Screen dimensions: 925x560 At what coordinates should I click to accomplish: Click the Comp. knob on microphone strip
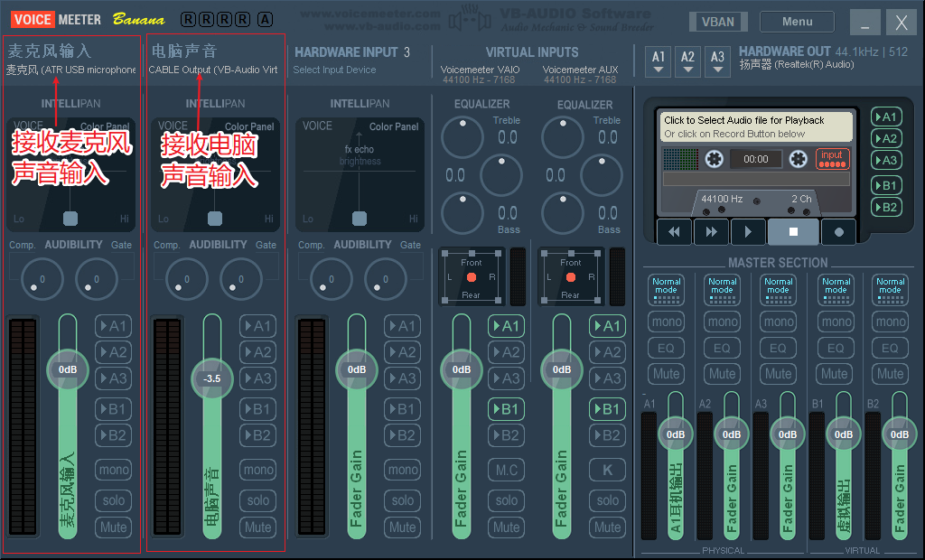pyautogui.click(x=42, y=278)
